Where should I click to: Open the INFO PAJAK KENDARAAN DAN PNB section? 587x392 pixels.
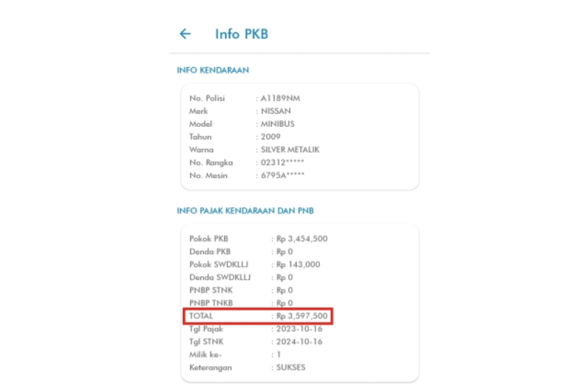(x=246, y=210)
